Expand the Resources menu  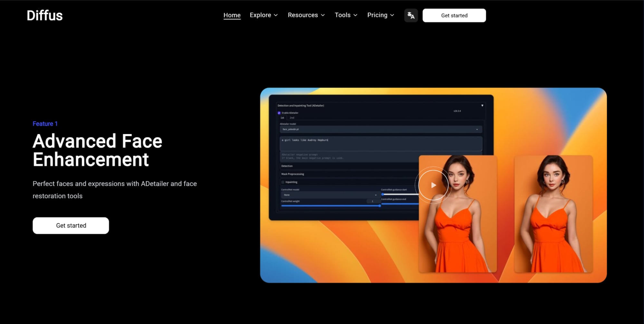pos(306,15)
